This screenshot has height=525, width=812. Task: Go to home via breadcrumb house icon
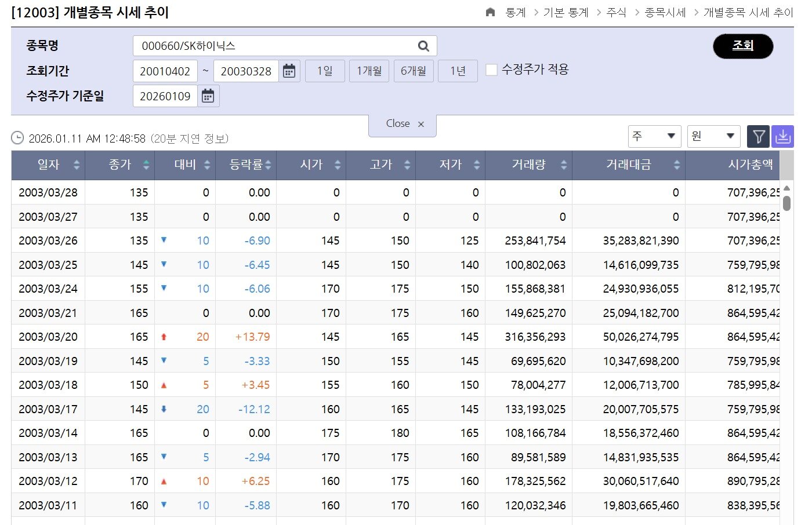490,12
